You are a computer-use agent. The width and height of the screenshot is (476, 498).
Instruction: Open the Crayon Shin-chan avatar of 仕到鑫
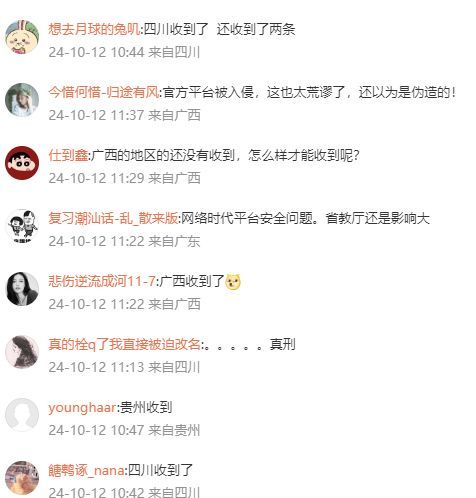pos(22,163)
